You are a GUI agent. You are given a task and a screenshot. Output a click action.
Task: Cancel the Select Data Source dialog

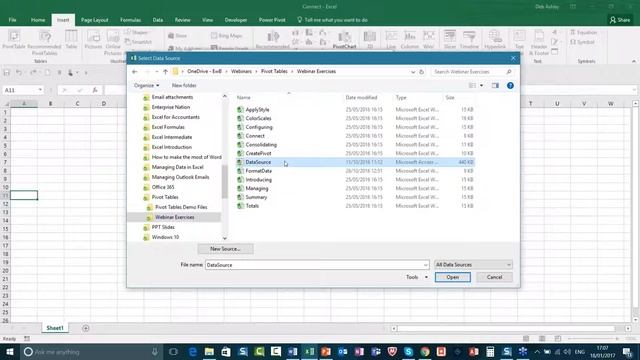coord(494,277)
